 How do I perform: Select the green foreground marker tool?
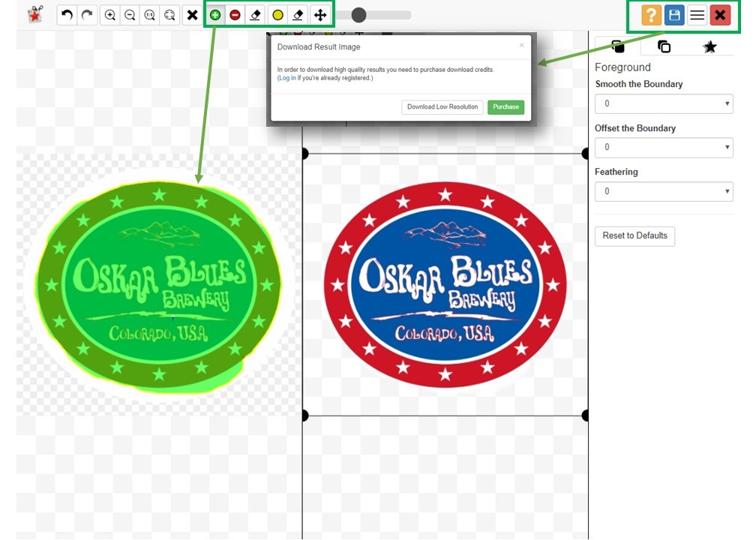point(215,15)
